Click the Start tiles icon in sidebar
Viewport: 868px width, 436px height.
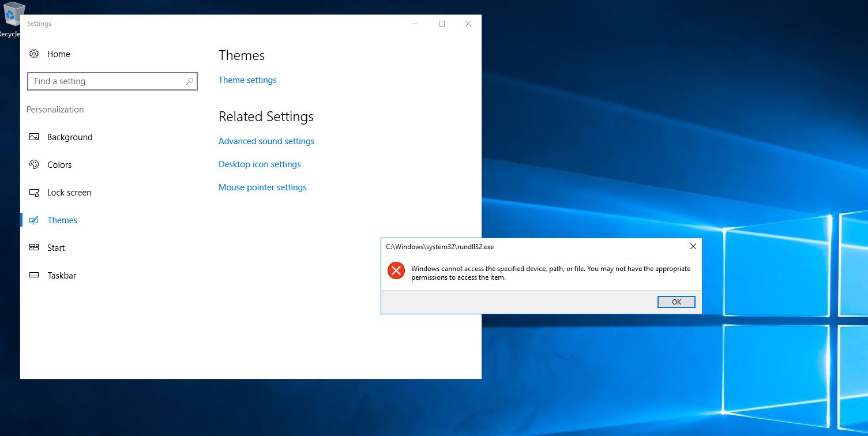(x=35, y=247)
